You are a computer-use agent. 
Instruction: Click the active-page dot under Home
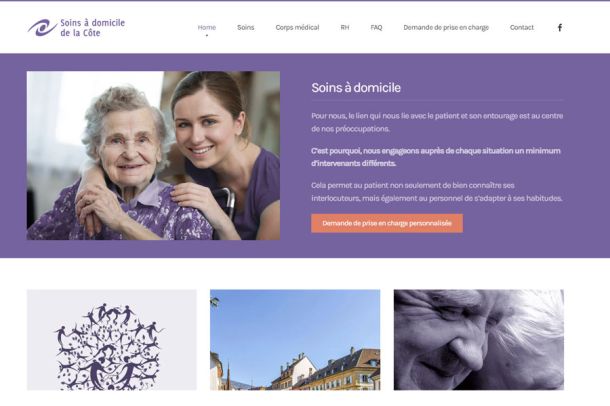click(x=207, y=35)
